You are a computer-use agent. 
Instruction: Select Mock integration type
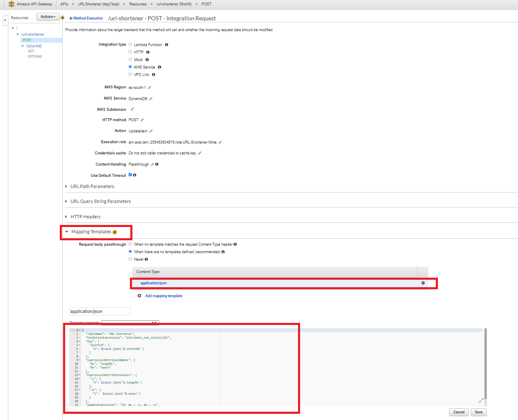tap(130, 59)
